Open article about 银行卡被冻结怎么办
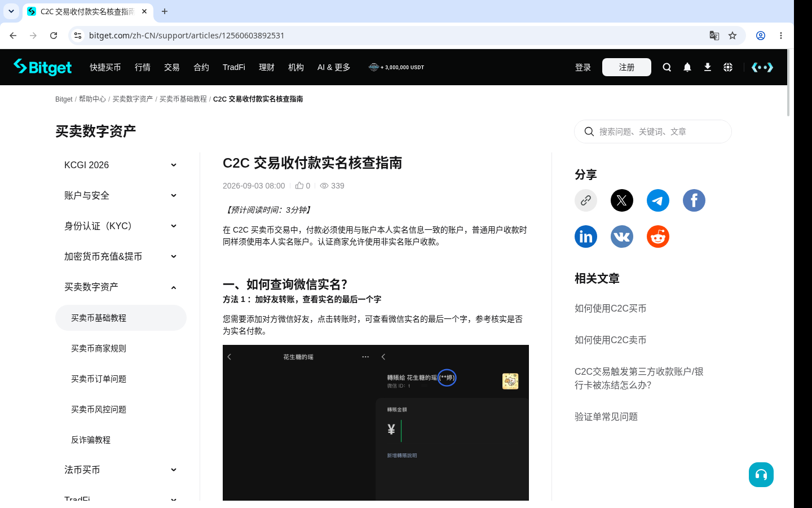Image resolution: width=812 pixels, height=508 pixels. coord(639,378)
